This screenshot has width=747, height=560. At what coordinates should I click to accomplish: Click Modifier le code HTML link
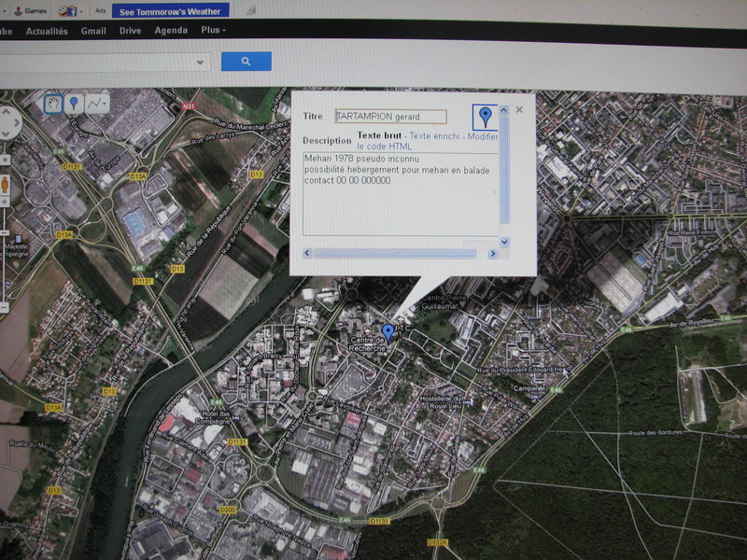pyautogui.click(x=428, y=142)
